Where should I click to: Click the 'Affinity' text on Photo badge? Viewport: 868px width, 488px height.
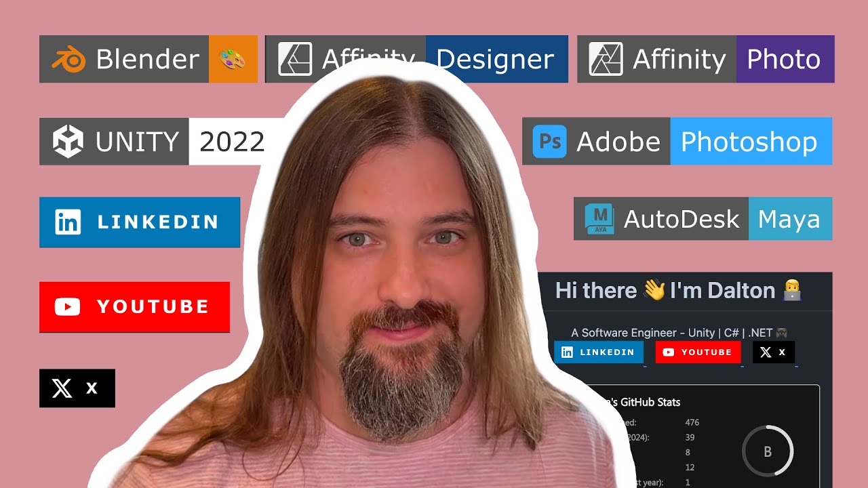[679, 60]
